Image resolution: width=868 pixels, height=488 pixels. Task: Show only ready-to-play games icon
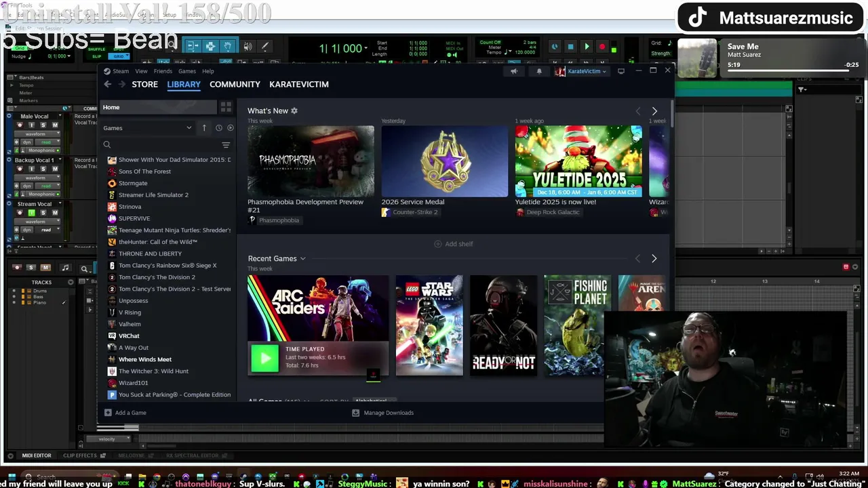pos(230,127)
